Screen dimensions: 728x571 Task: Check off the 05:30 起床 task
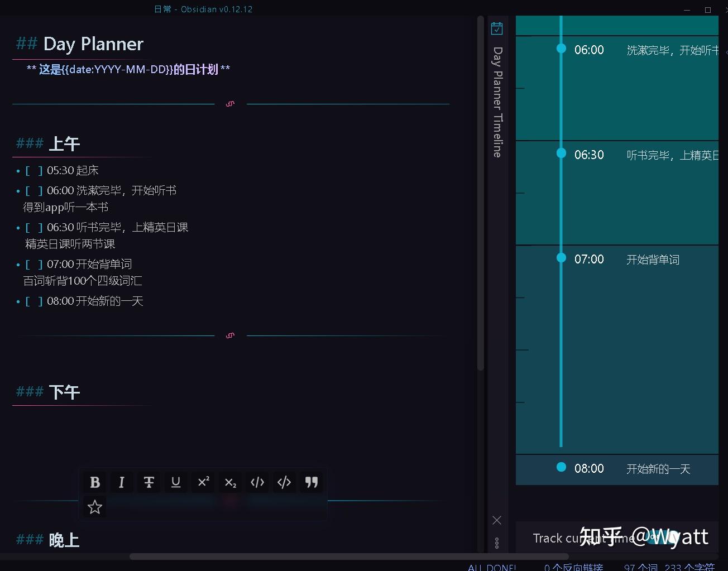pos(33,170)
